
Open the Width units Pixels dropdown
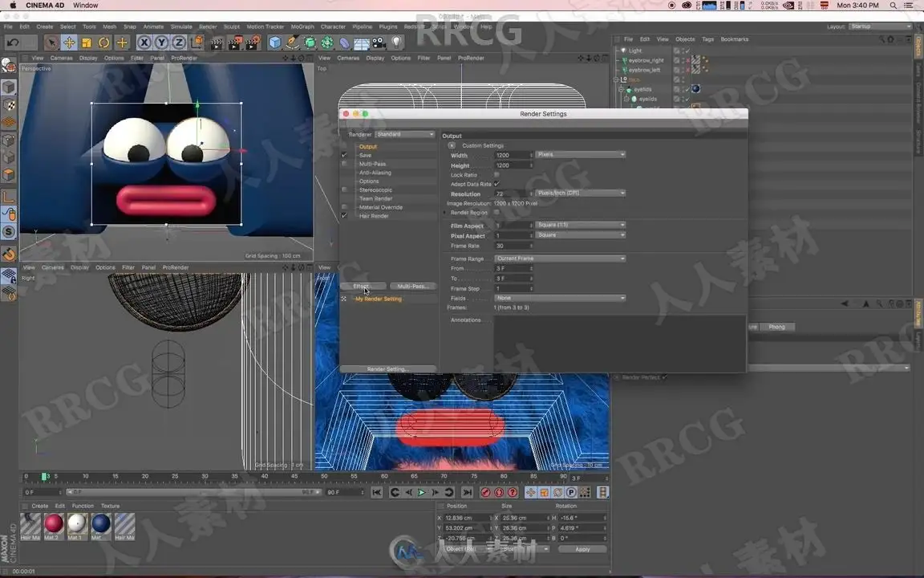(x=581, y=154)
